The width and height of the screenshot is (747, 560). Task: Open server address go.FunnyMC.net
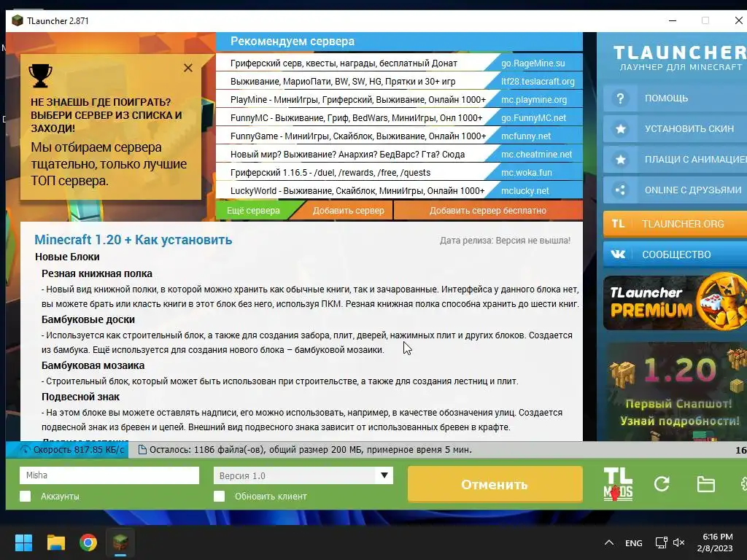coord(533,117)
